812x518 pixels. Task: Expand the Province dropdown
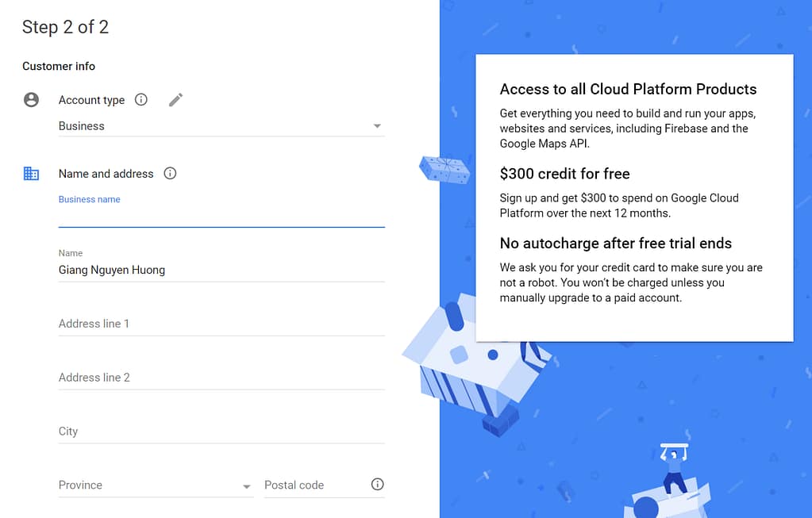coord(156,485)
